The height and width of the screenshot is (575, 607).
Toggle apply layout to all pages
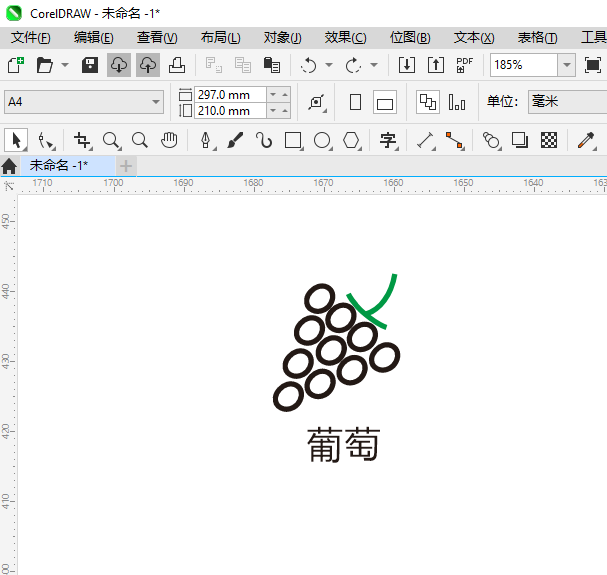pos(428,102)
